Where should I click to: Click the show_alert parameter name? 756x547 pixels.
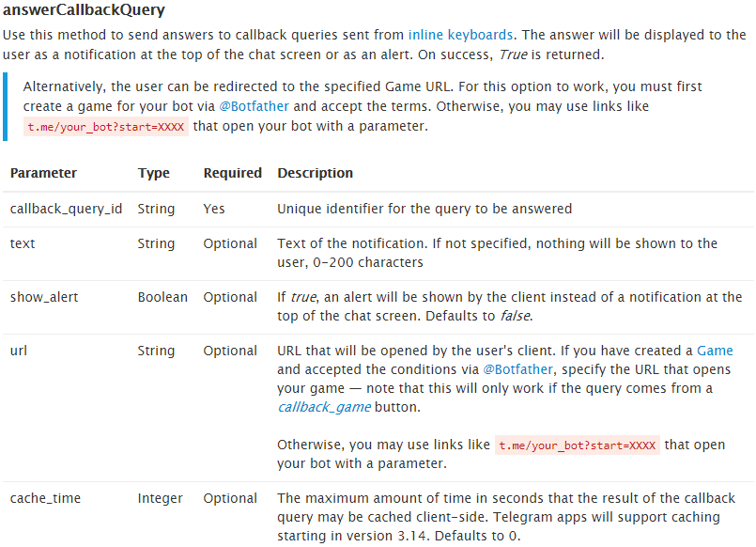click(x=44, y=297)
